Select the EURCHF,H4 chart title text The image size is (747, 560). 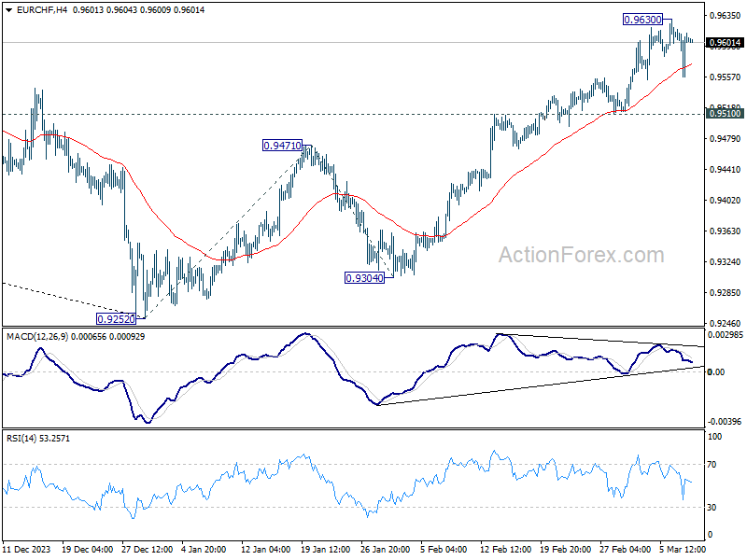click(42, 10)
